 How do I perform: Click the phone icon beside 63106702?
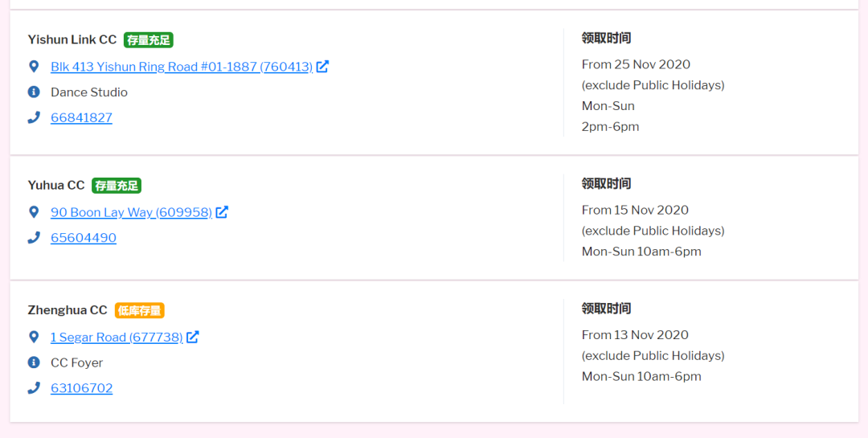(x=34, y=387)
